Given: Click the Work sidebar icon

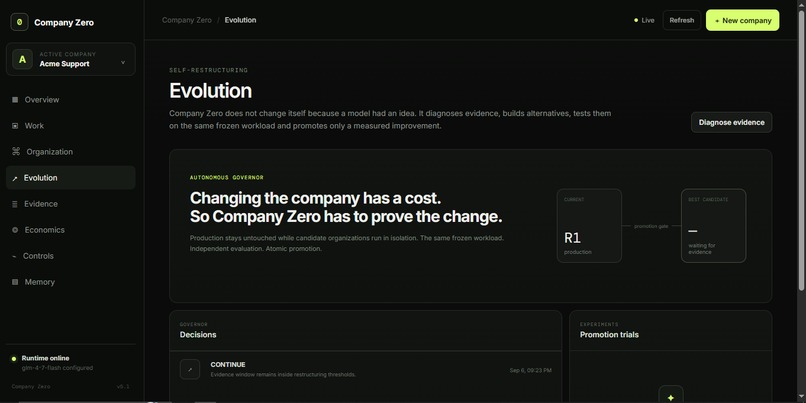Looking at the screenshot, I should click(15, 126).
